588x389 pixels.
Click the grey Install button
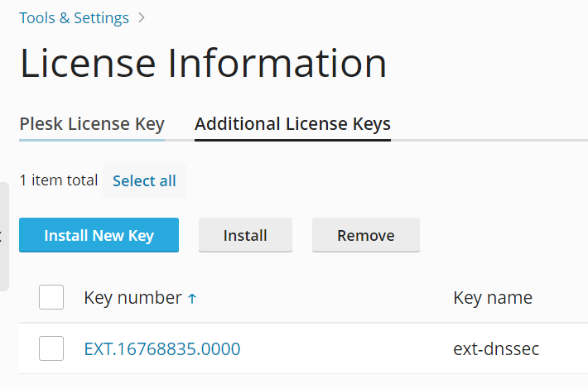tap(245, 235)
